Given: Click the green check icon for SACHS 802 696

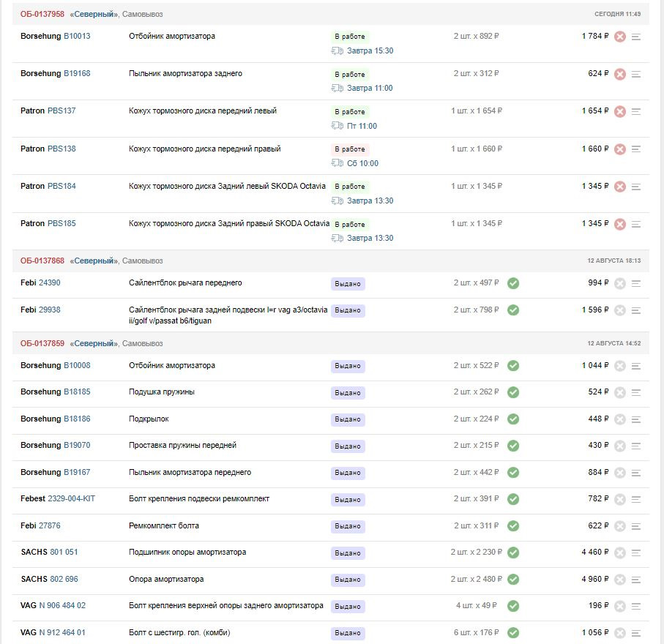Looking at the screenshot, I should (513, 579).
